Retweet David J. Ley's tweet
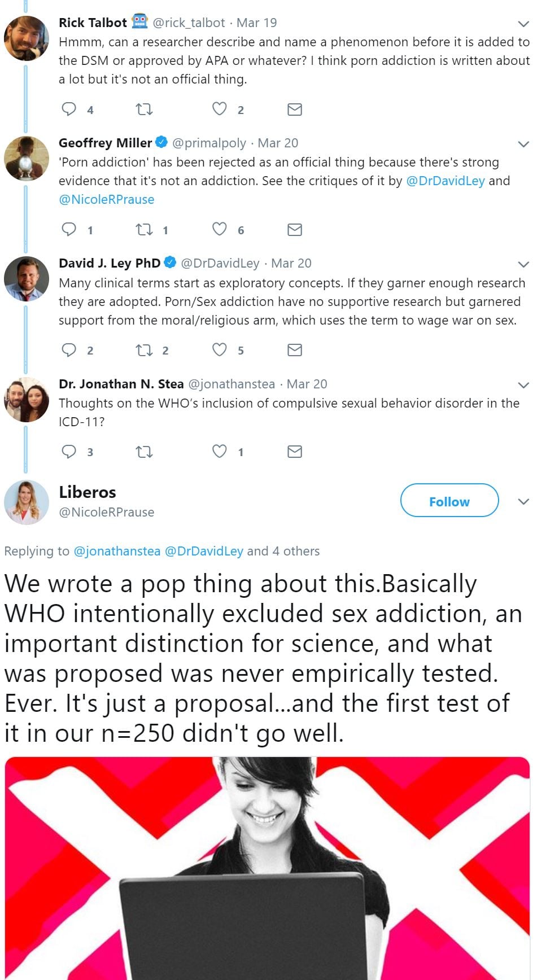 (x=145, y=350)
